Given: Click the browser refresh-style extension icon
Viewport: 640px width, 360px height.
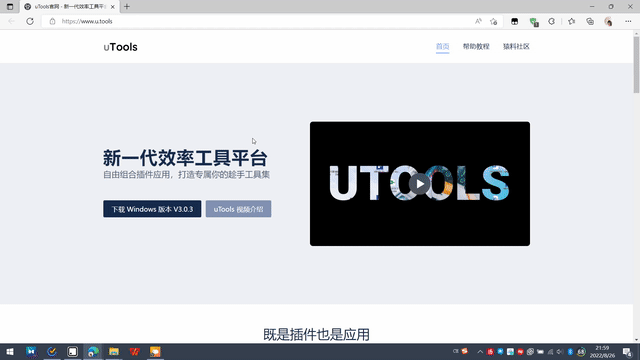Looking at the screenshot, I should pyautogui.click(x=551, y=21).
